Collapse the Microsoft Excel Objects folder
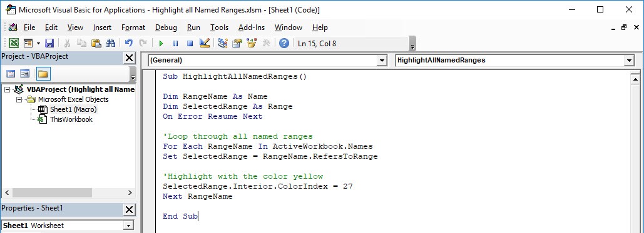The width and height of the screenshot is (644, 233). (19, 100)
